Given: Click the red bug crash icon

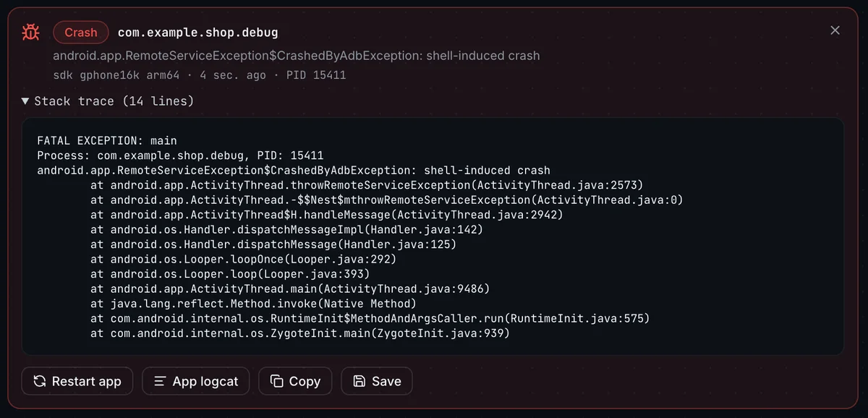Looking at the screenshot, I should pos(30,33).
